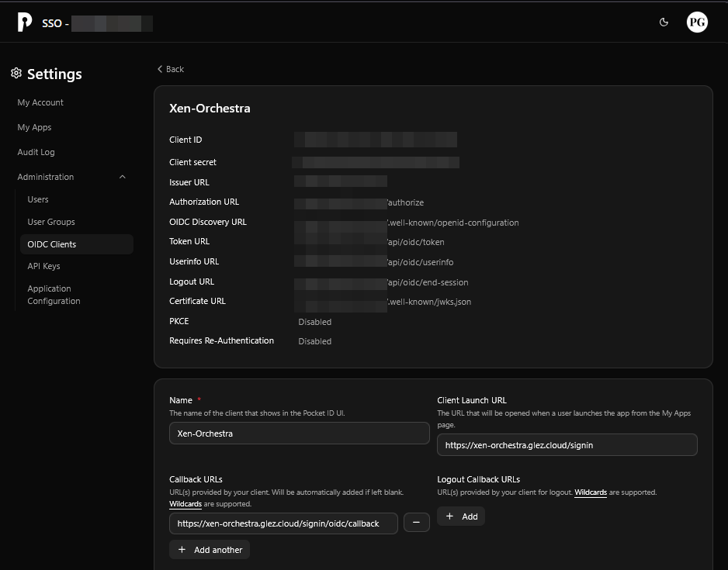728x570 pixels.
Task: Click the Client secret label
Action: pos(192,162)
